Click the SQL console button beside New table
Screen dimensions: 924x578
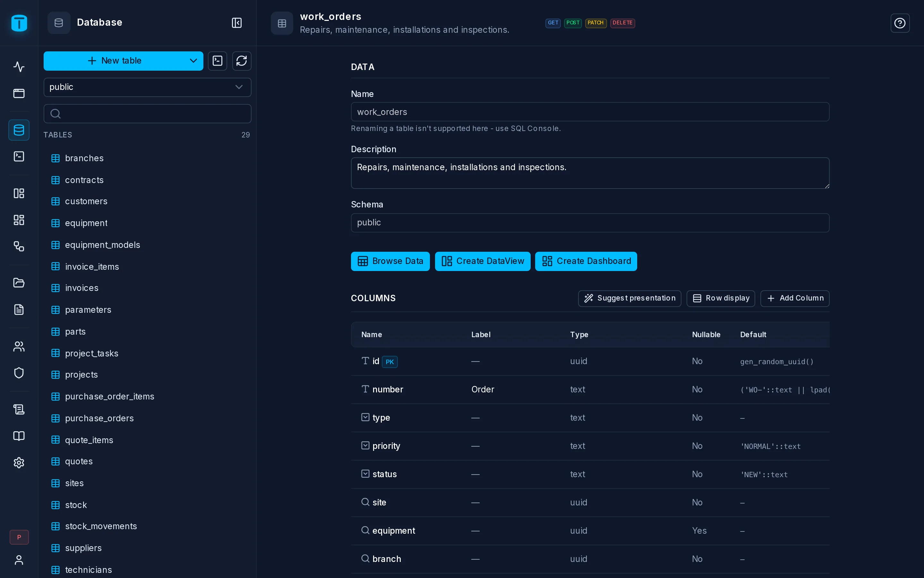pyautogui.click(x=218, y=61)
